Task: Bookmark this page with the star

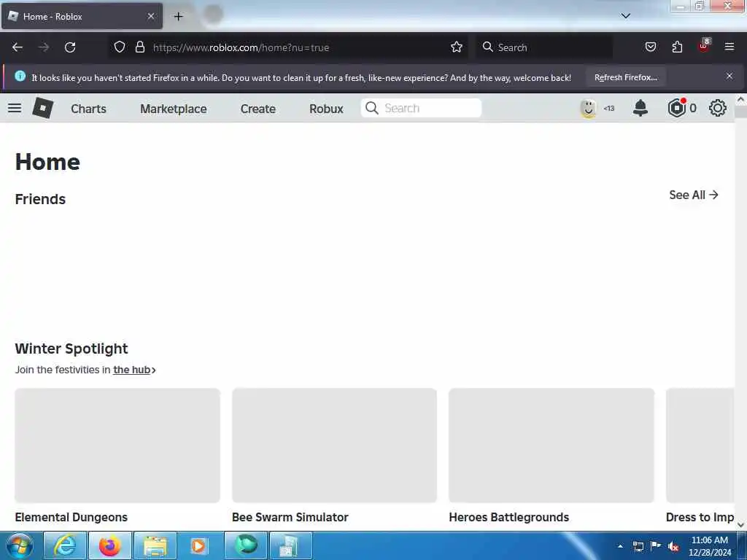Action: click(457, 47)
